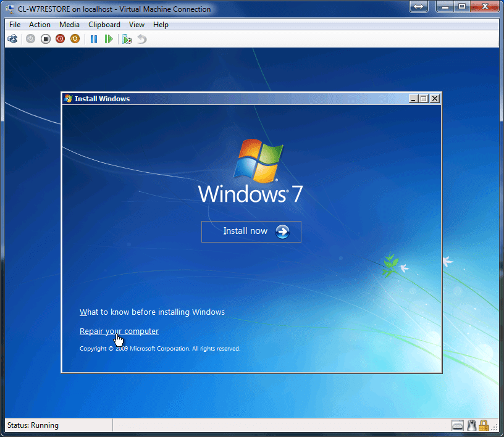The width and height of the screenshot is (504, 437).
Task: Click the arrow icon inside Install now
Action: pos(282,231)
